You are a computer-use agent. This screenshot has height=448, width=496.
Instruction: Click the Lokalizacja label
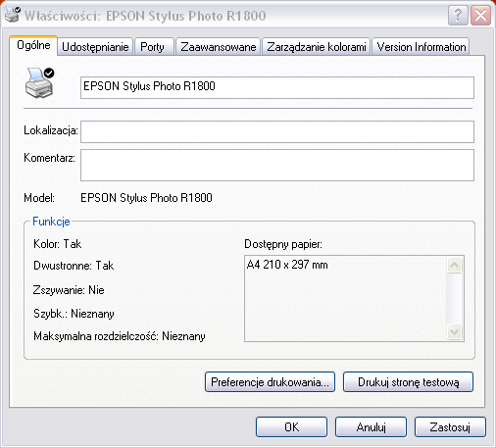pyautogui.click(x=51, y=130)
